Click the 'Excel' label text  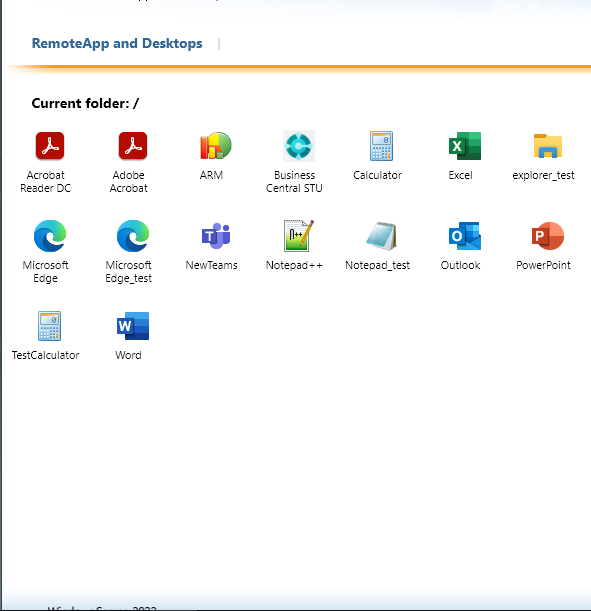pyautogui.click(x=460, y=175)
